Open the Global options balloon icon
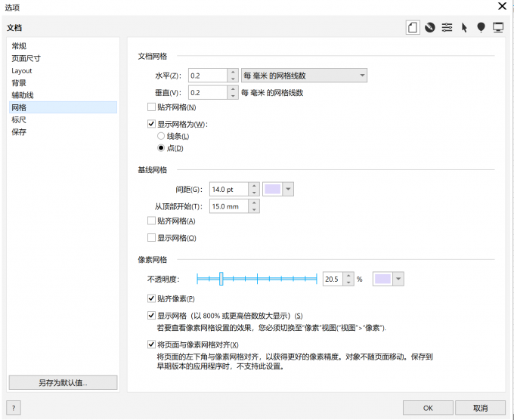This screenshot has height=420, width=514. (481, 27)
